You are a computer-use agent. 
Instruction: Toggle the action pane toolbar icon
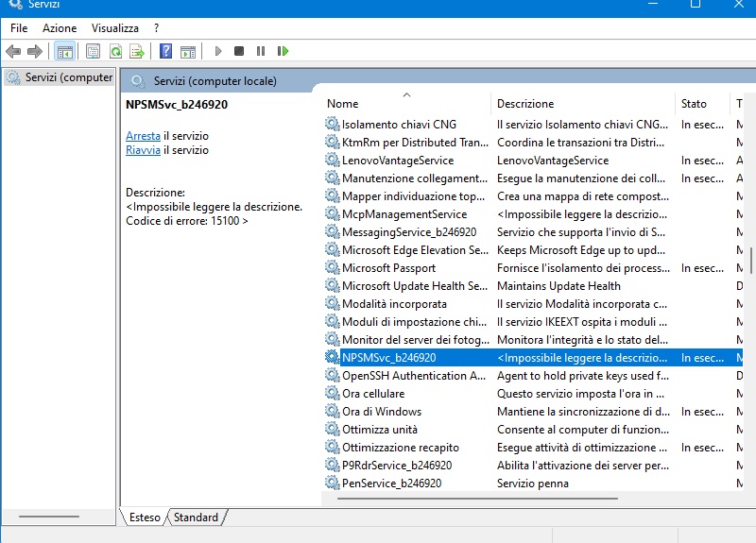pyautogui.click(x=188, y=51)
